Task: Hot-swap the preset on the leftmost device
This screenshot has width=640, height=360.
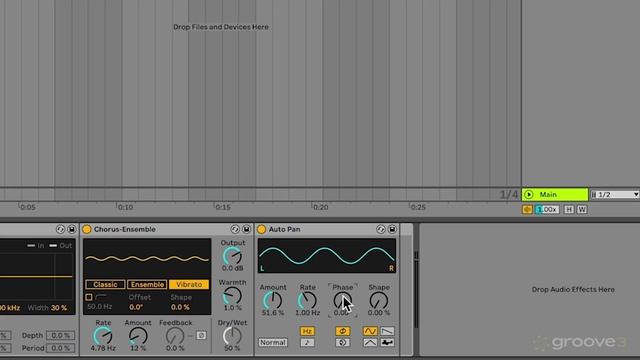Action: coord(60,229)
